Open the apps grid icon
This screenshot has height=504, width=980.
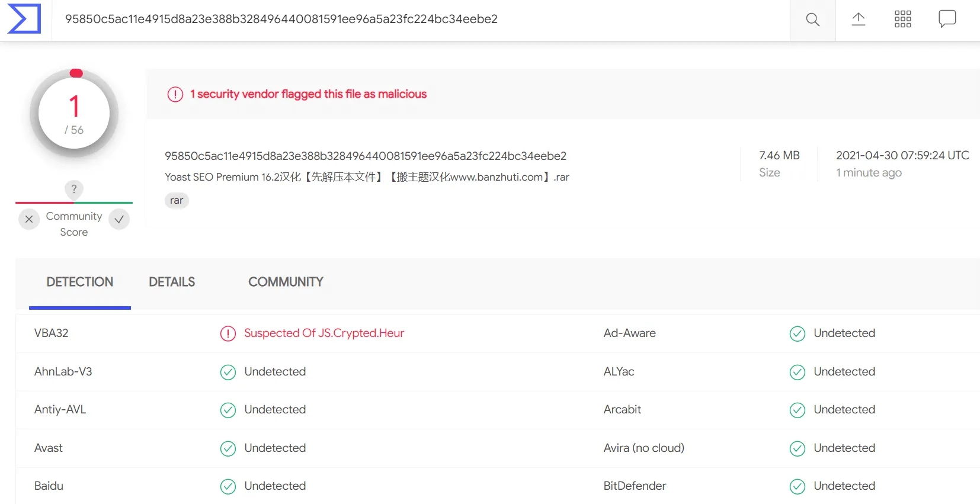[x=903, y=20]
